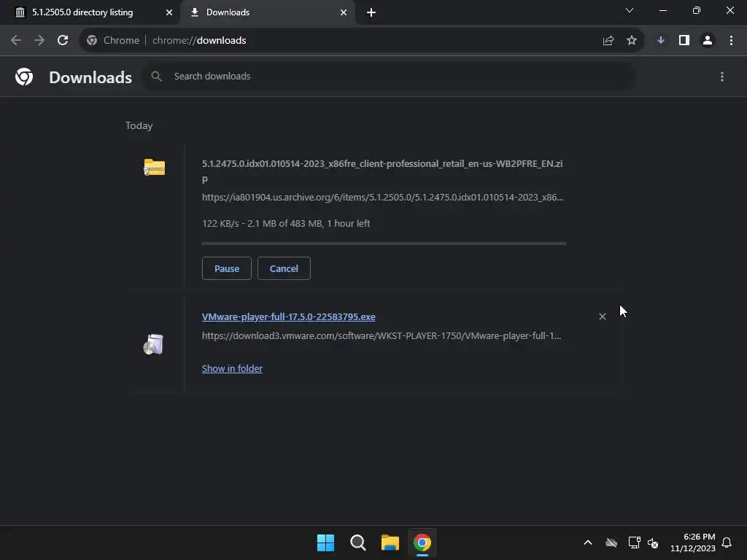Viewport: 747px width, 560px height.
Task: Click the share page icon in address bar
Action: coord(608,41)
